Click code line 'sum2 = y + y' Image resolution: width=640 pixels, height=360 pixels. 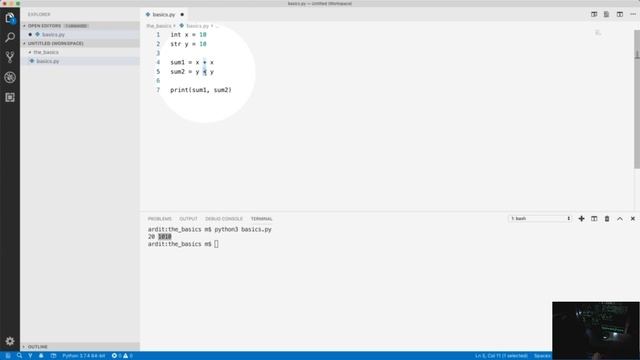coord(192,72)
